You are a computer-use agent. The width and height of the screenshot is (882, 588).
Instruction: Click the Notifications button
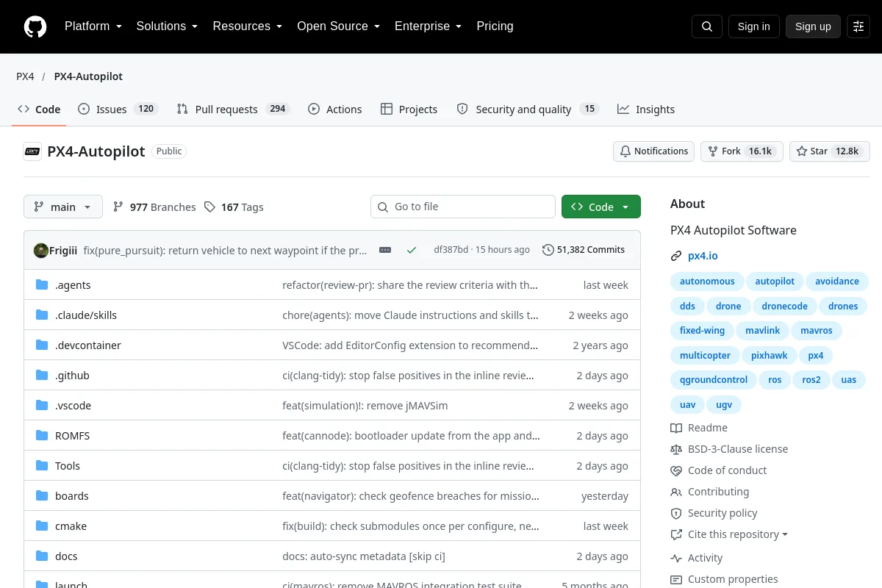tap(654, 151)
